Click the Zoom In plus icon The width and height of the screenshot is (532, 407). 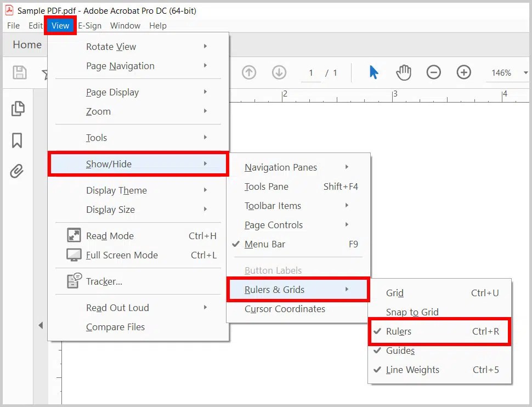click(x=463, y=72)
